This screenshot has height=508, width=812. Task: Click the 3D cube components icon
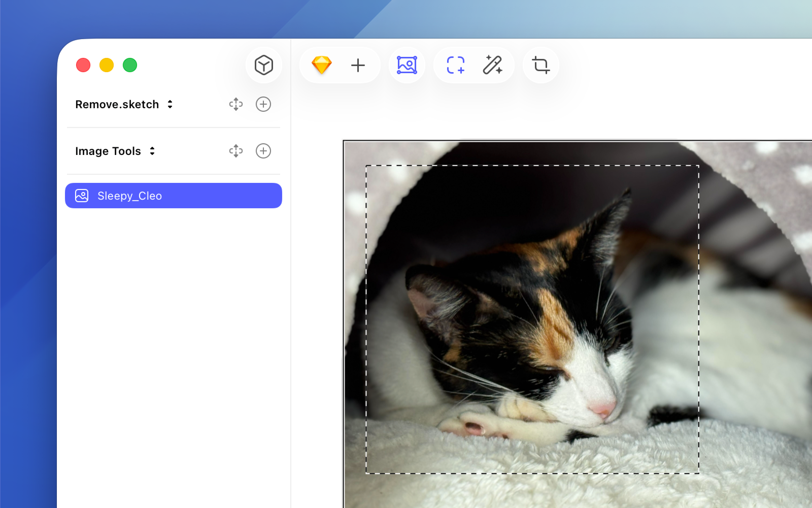click(x=264, y=65)
